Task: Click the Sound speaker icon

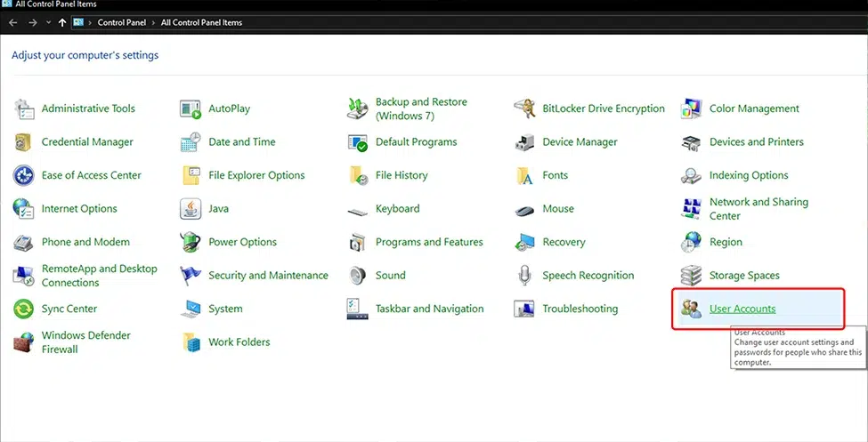Action: click(x=358, y=276)
